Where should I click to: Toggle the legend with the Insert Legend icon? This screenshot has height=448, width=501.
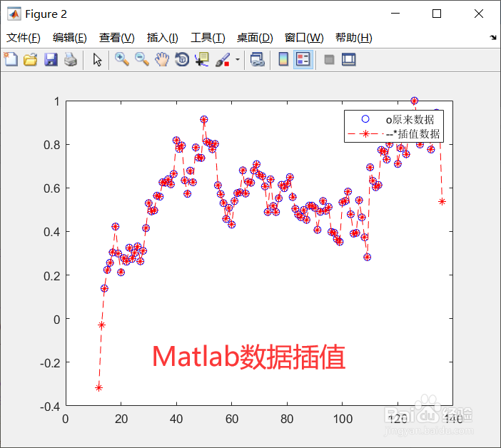pos(303,60)
